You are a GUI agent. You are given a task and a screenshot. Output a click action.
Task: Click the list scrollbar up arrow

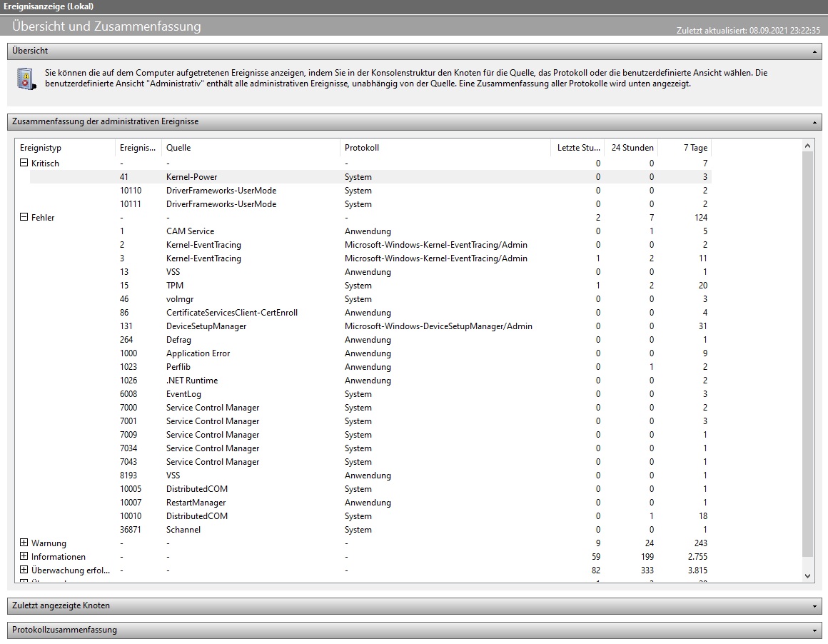click(807, 145)
